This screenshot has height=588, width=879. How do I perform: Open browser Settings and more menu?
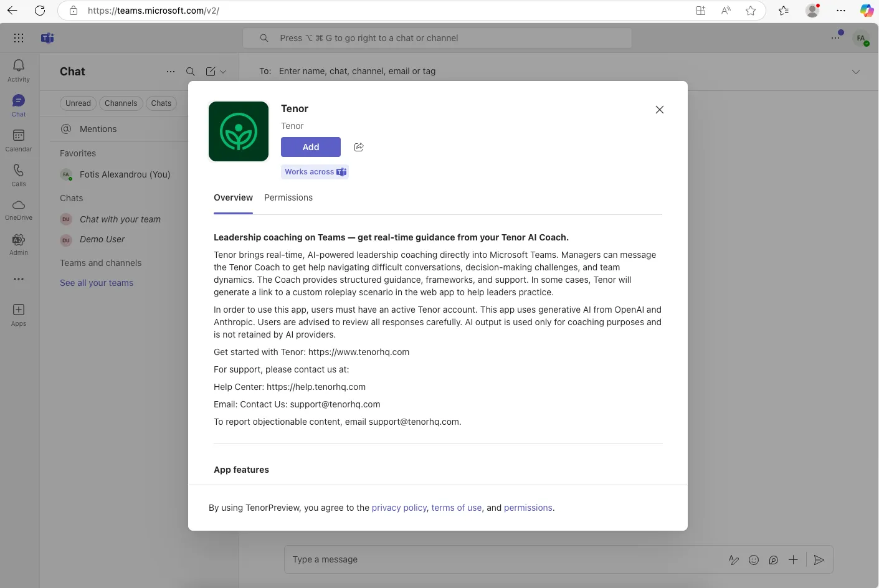[841, 11]
